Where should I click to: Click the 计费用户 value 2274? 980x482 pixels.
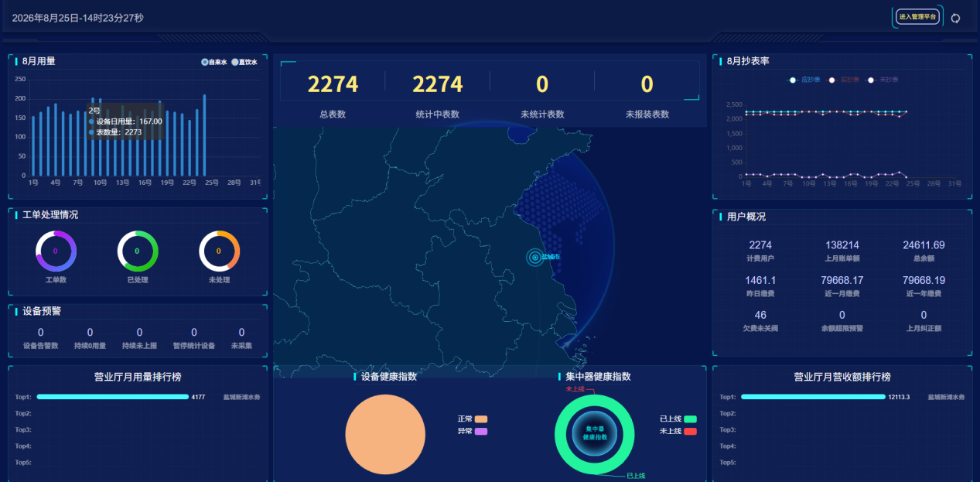pos(760,245)
